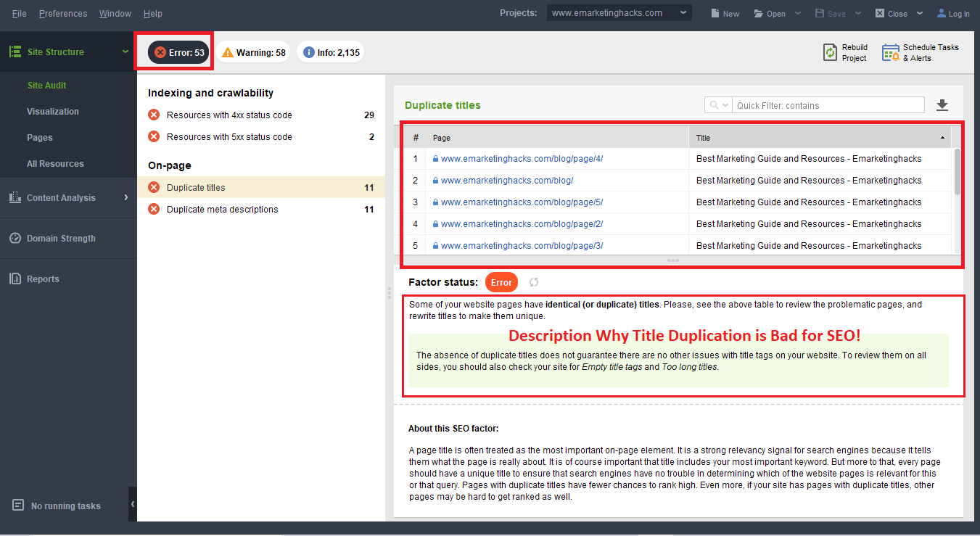Select the Warning: 58 filter tab

[x=254, y=52]
